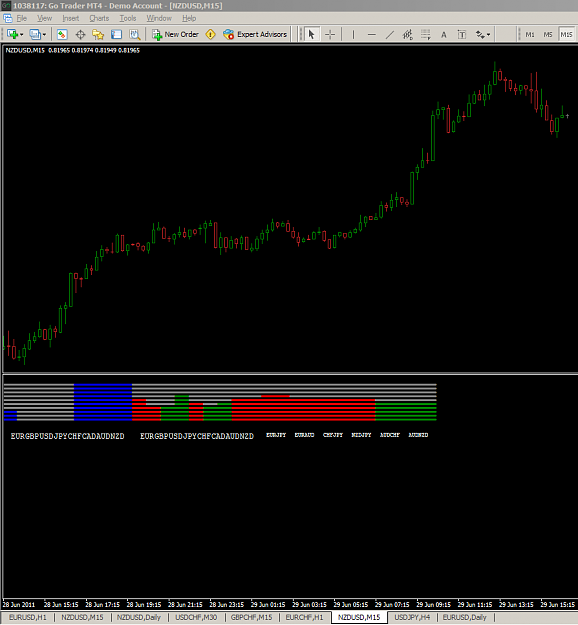Image resolution: width=578 pixels, height=625 pixels.
Task: Launch MetaEditor via yellow diamond icon
Action: pos(210,34)
